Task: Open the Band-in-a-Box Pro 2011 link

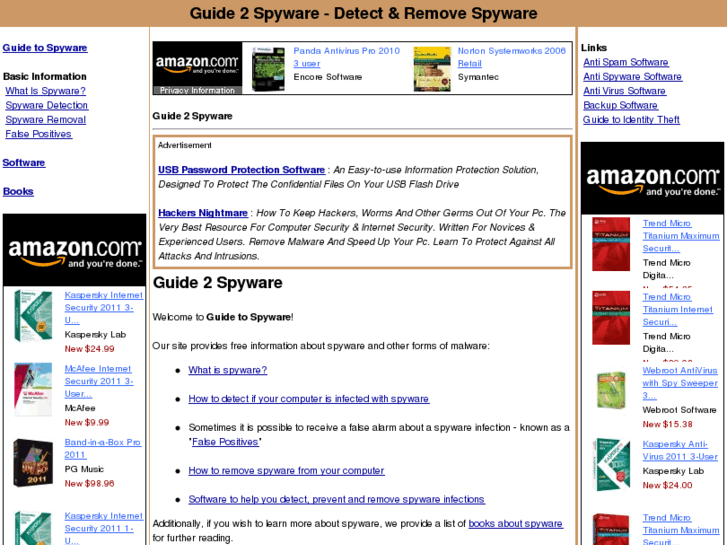Action: click(102, 449)
